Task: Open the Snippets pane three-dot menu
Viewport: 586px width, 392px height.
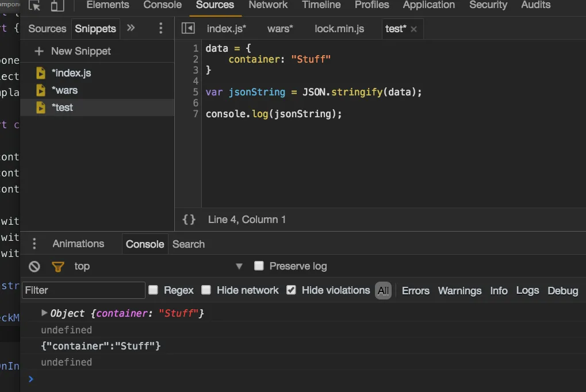Action: (160, 28)
